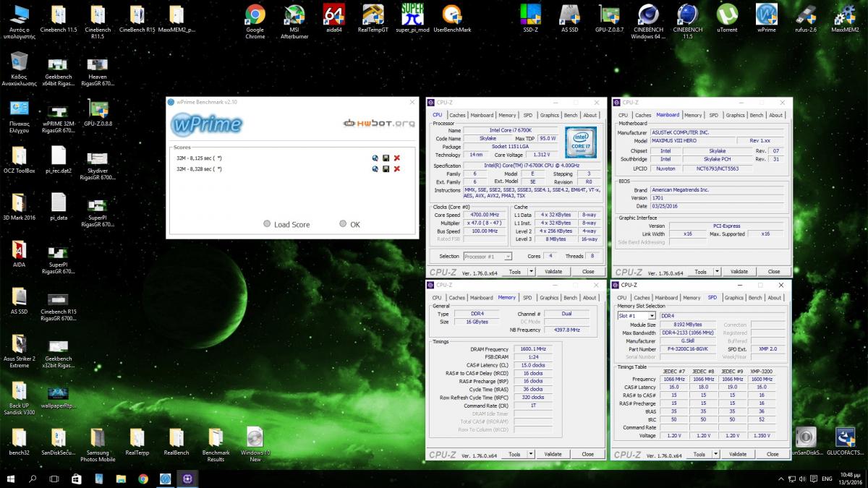Open About tab in the Mainboard-tab CPU-Z window
Image resolution: width=868 pixels, height=488 pixels.
click(x=775, y=115)
